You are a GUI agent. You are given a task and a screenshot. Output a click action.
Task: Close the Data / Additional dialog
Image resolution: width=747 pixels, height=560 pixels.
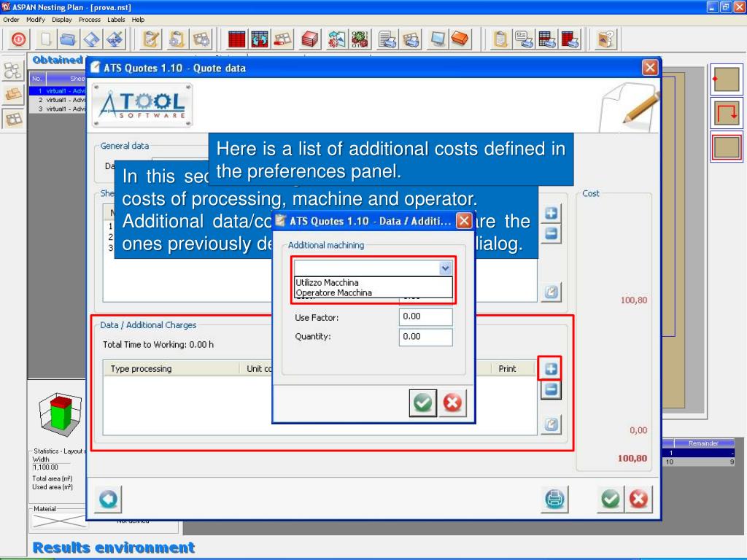point(464,221)
